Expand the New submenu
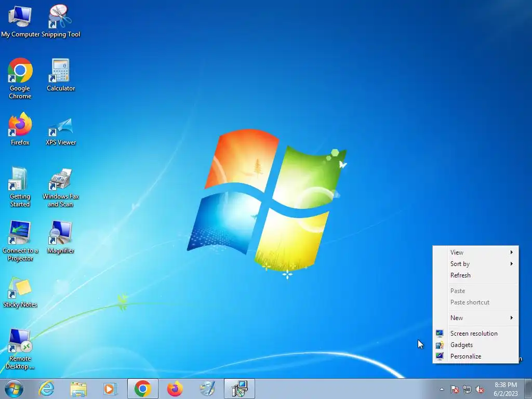532x399 pixels. [x=476, y=318]
